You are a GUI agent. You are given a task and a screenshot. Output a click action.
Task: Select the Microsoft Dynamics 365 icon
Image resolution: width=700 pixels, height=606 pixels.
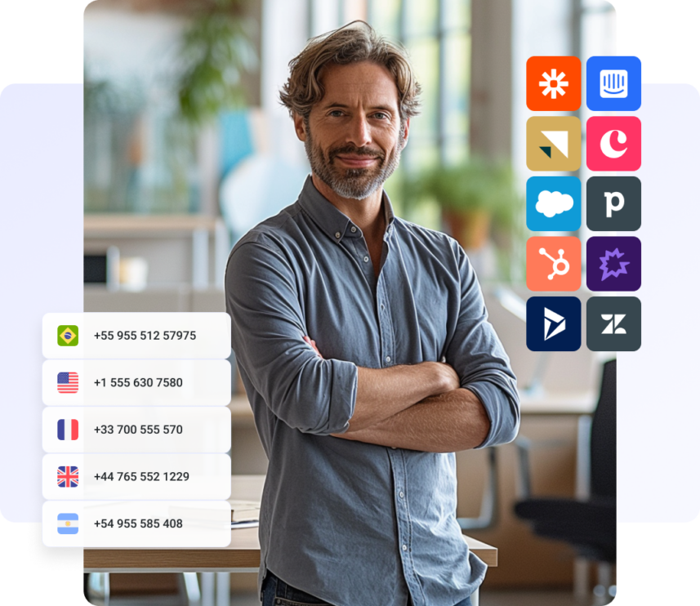(x=554, y=323)
